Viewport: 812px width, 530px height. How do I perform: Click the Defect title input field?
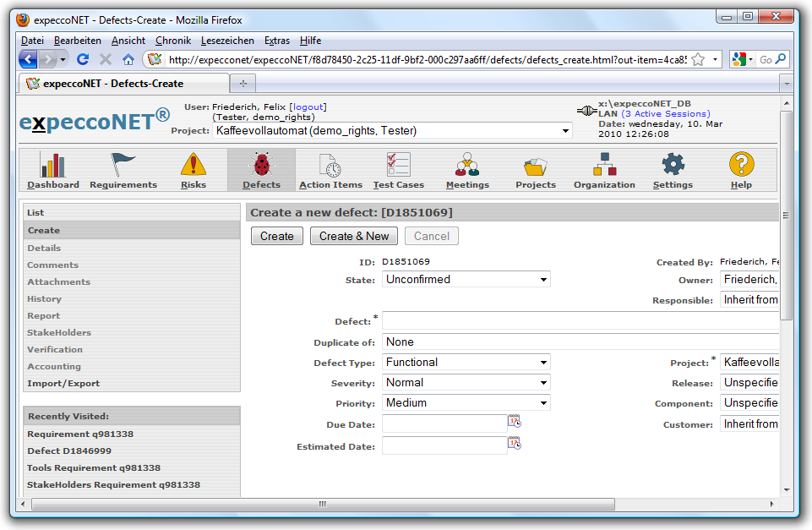coord(580,321)
